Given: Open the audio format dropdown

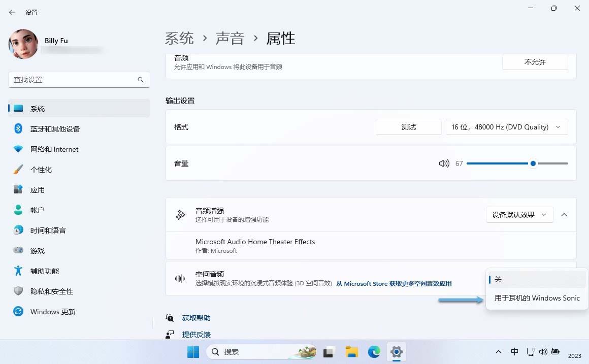Looking at the screenshot, I should tap(506, 127).
